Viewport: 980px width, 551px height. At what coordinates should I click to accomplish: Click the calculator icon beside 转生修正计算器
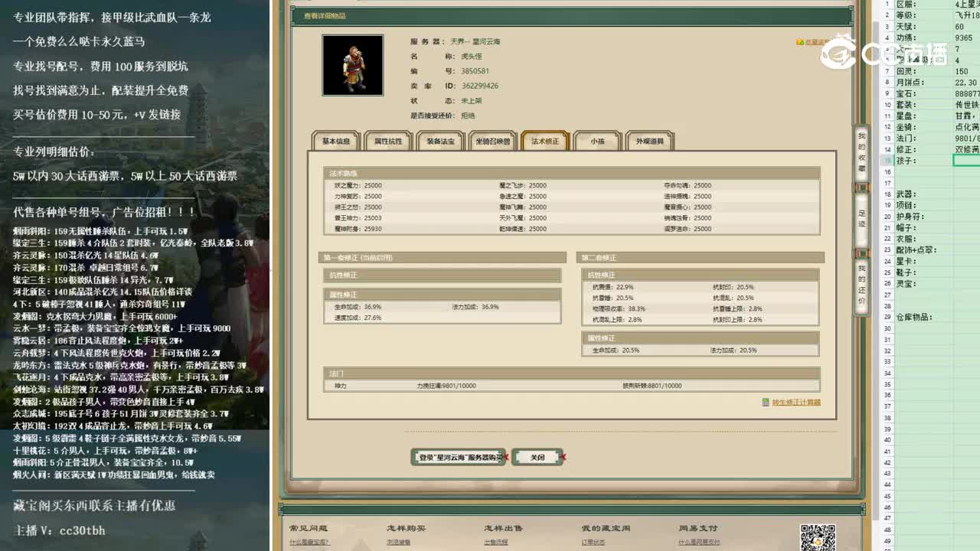[x=766, y=402]
